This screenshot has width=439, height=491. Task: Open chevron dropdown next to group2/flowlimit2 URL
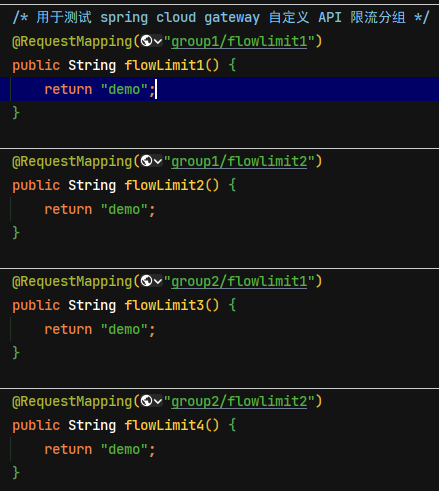[x=158, y=401]
